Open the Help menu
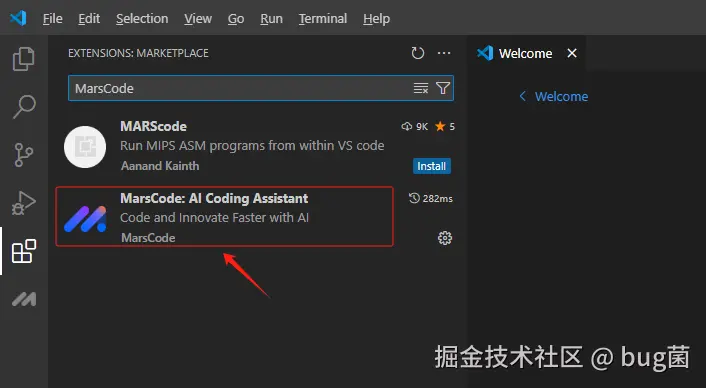 coord(376,18)
